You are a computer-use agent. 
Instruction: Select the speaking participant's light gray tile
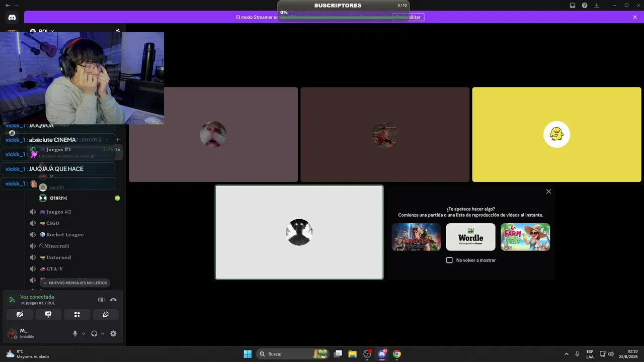tap(299, 232)
